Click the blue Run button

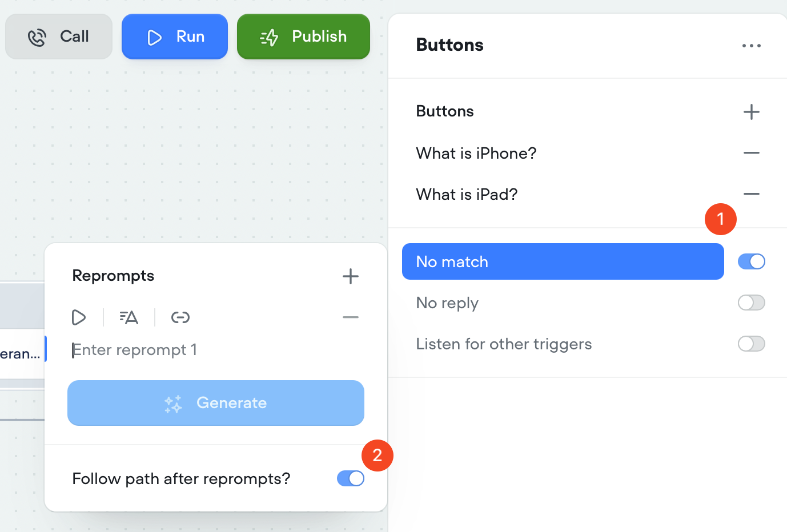175,37
